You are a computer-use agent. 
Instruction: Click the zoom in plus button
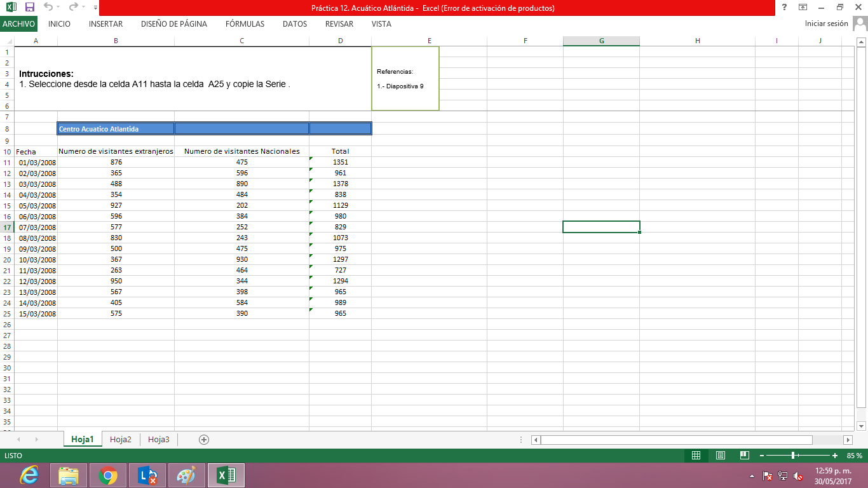(x=835, y=456)
